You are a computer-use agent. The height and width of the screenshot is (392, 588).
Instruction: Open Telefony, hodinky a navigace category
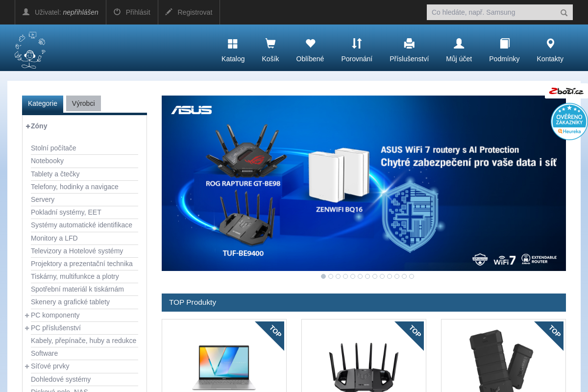coord(74,187)
